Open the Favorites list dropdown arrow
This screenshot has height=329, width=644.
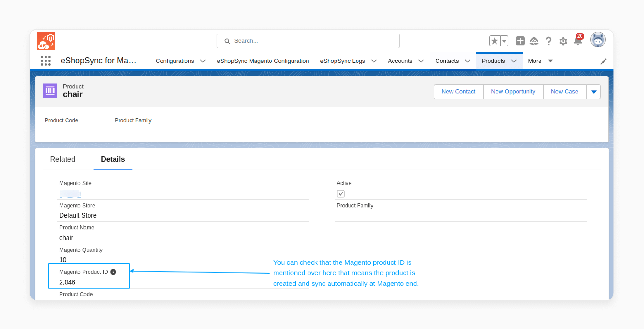tap(504, 41)
